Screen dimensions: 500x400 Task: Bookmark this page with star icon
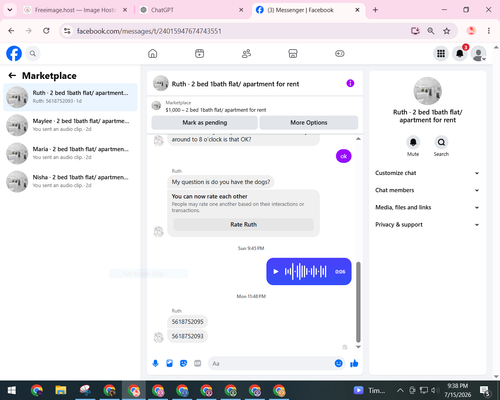(447, 31)
